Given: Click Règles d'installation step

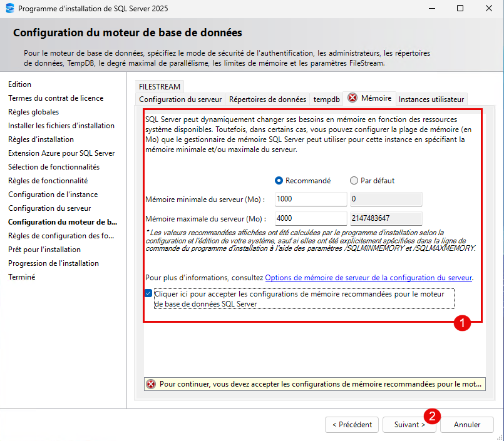Looking at the screenshot, I should 41,139.
